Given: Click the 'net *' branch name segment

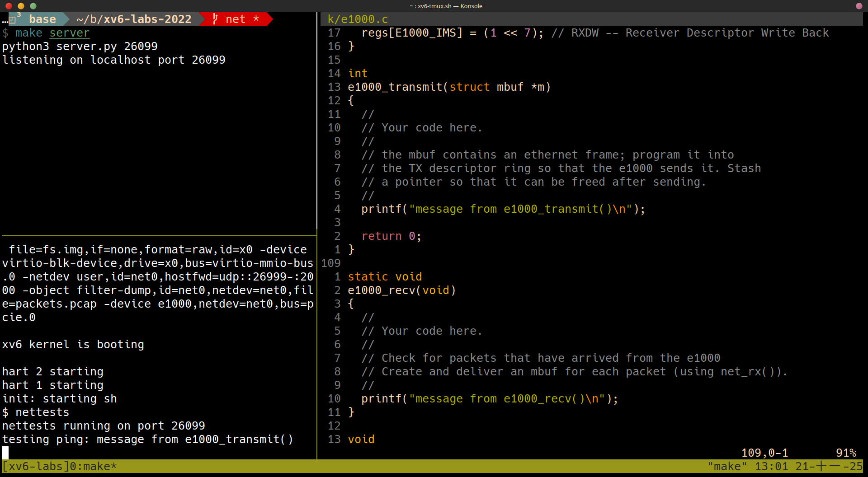Looking at the screenshot, I should pos(242,19).
